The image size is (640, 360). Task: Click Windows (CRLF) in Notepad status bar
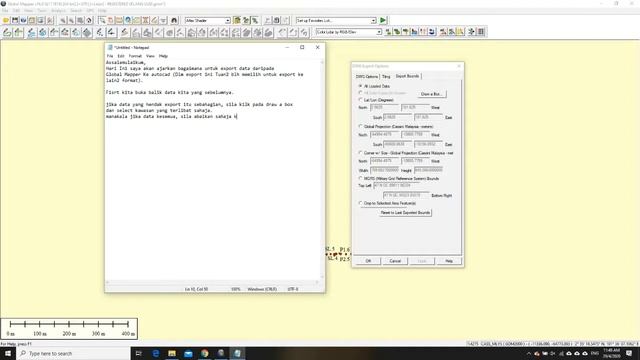262,289
